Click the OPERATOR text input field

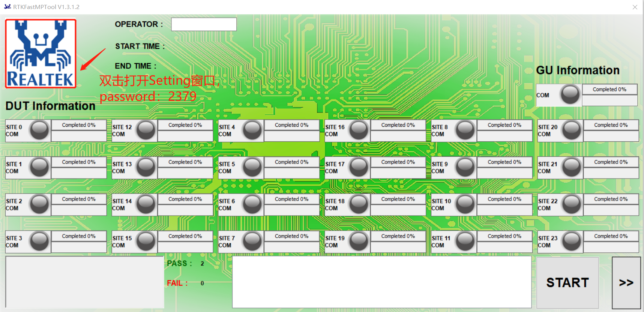(x=204, y=24)
